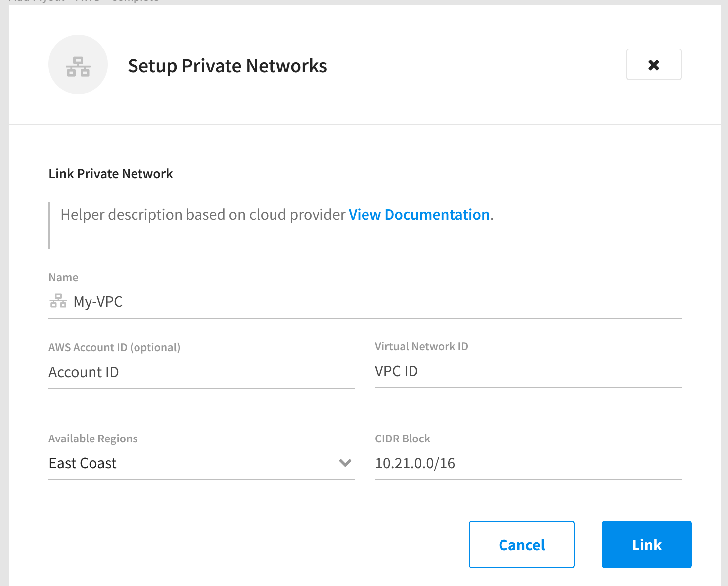Click the X icon to dismiss the flyout
Viewport: 728px width, 586px height.
click(x=653, y=64)
